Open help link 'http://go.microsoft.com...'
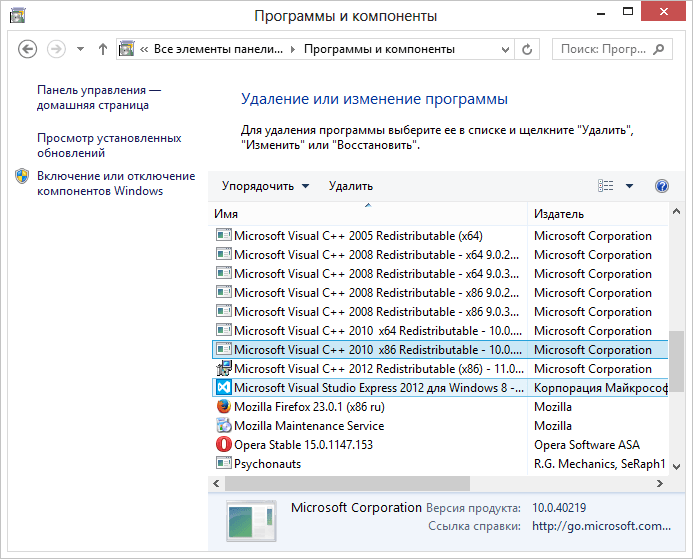 click(x=602, y=526)
